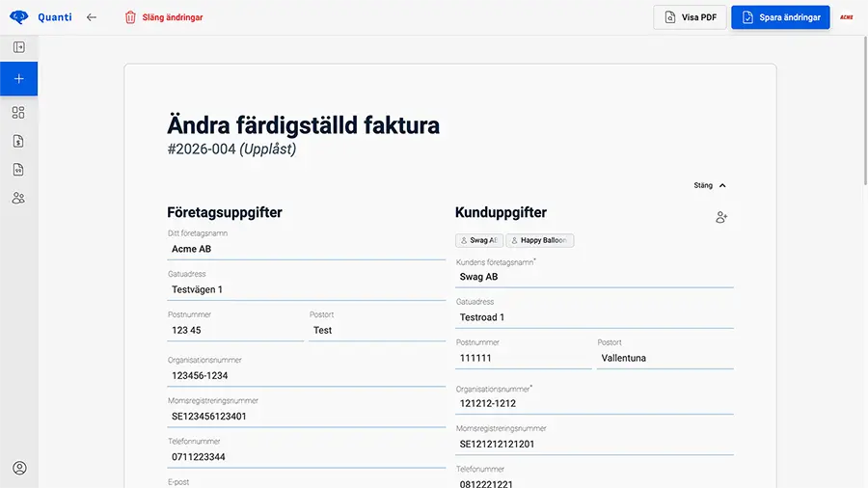Open the quotes document icon
The width and height of the screenshot is (868, 488).
tap(18, 170)
